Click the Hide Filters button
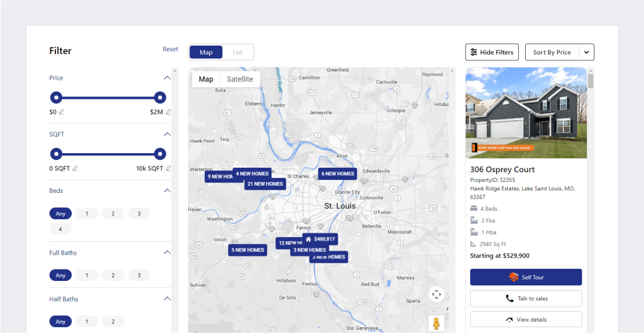The width and height of the screenshot is (644, 333). click(x=492, y=52)
